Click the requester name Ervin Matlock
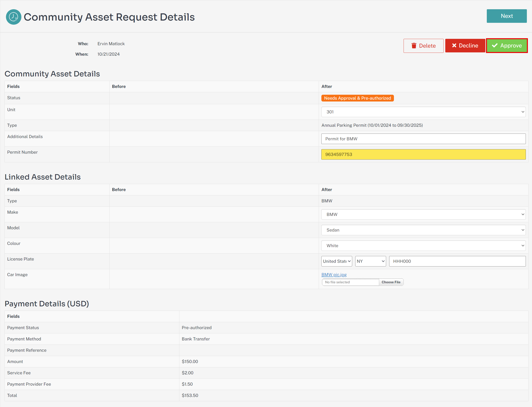 pyautogui.click(x=111, y=44)
